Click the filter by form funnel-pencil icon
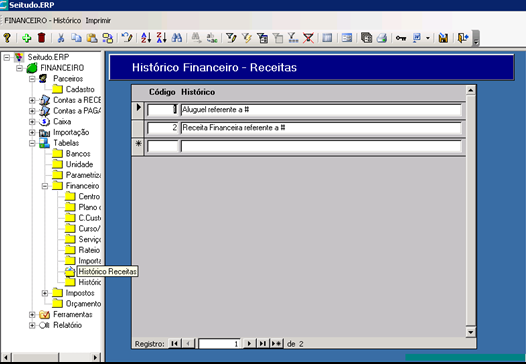This screenshot has width=526, height=364. tap(231, 38)
